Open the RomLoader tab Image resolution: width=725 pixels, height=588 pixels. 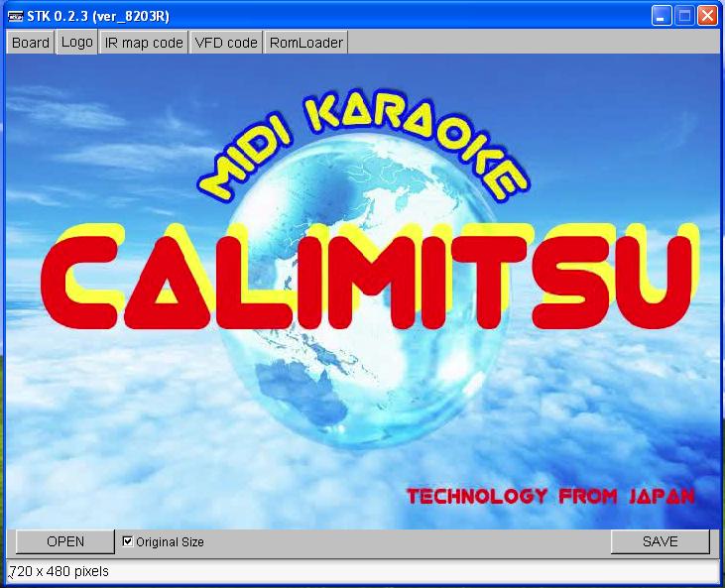pyautogui.click(x=306, y=43)
